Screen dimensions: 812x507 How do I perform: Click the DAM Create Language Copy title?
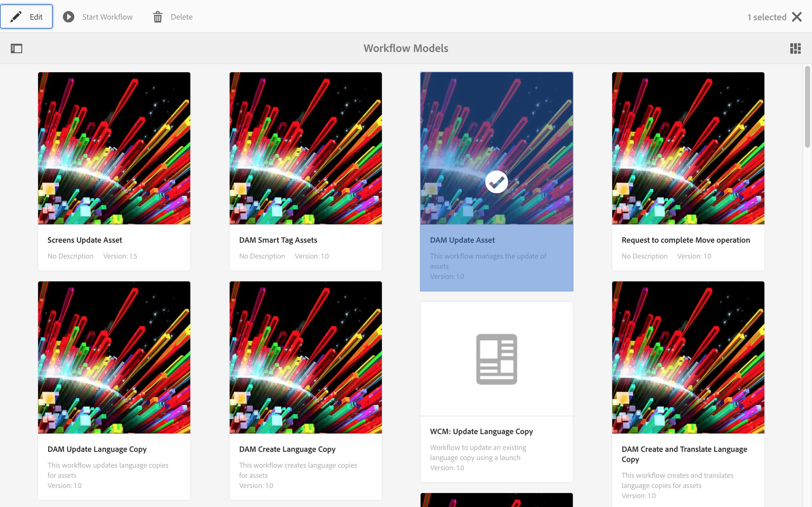[x=287, y=449]
